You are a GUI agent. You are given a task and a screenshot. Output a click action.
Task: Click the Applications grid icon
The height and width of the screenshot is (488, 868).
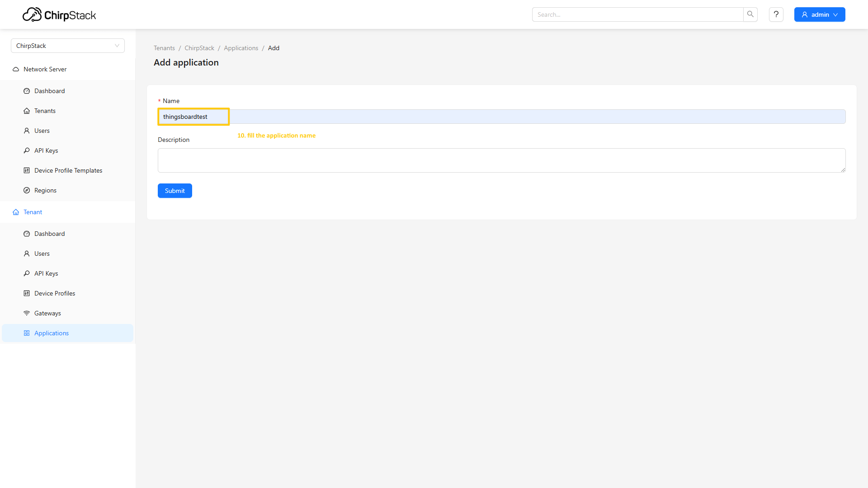click(x=27, y=333)
